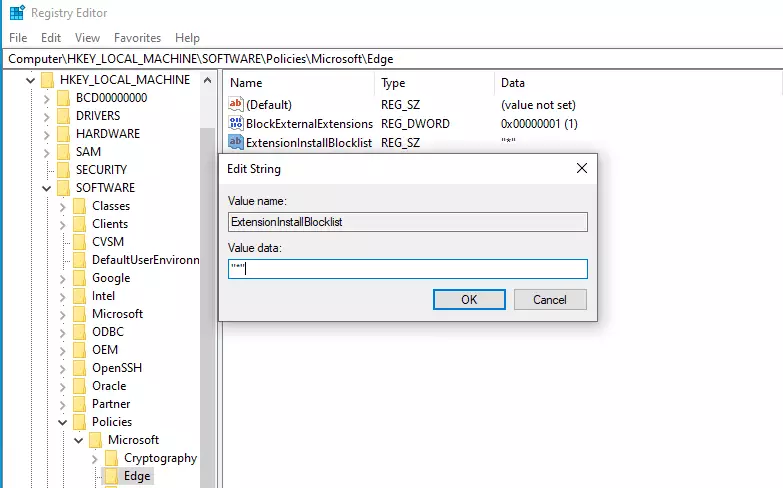Select the OpenSSH key label
The width and height of the screenshot is (783, 488).
click(x=117, y=368)
